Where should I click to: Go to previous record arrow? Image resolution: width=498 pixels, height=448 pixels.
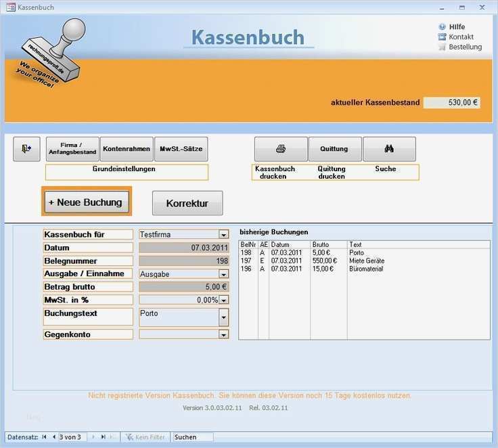point(54,437)
